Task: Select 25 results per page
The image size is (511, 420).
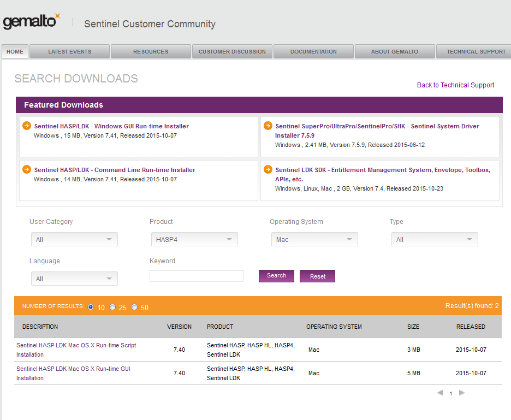Action: tap(112, 307)
